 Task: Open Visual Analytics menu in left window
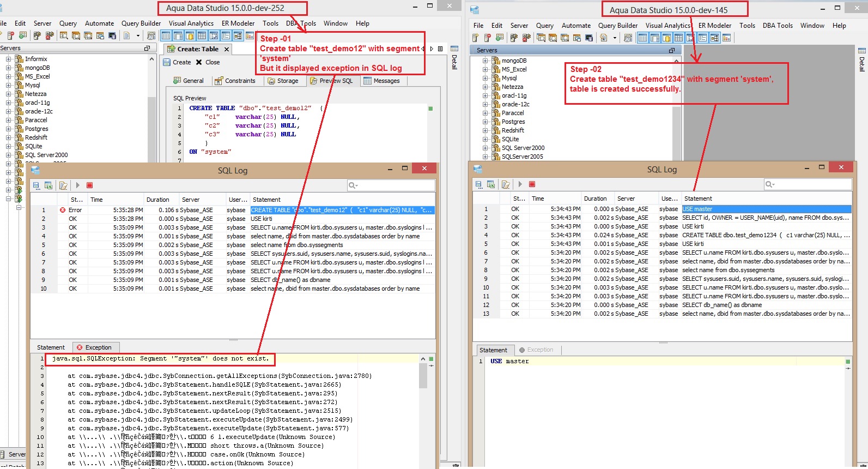[191, 23]
